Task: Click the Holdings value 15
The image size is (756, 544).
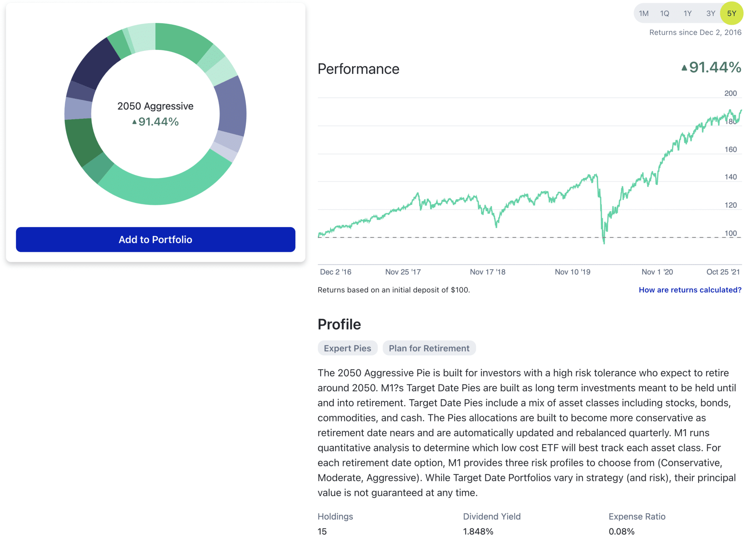Action: pos(322,531)
